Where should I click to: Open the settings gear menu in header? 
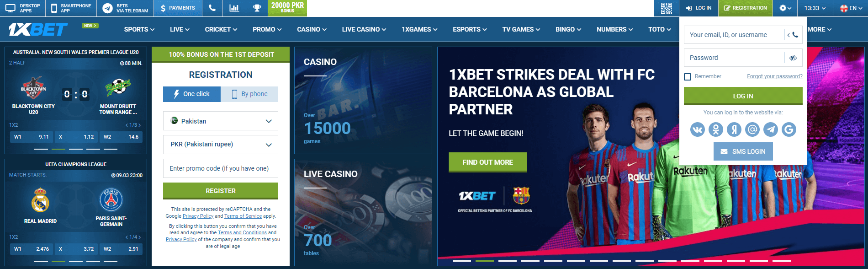785,8
